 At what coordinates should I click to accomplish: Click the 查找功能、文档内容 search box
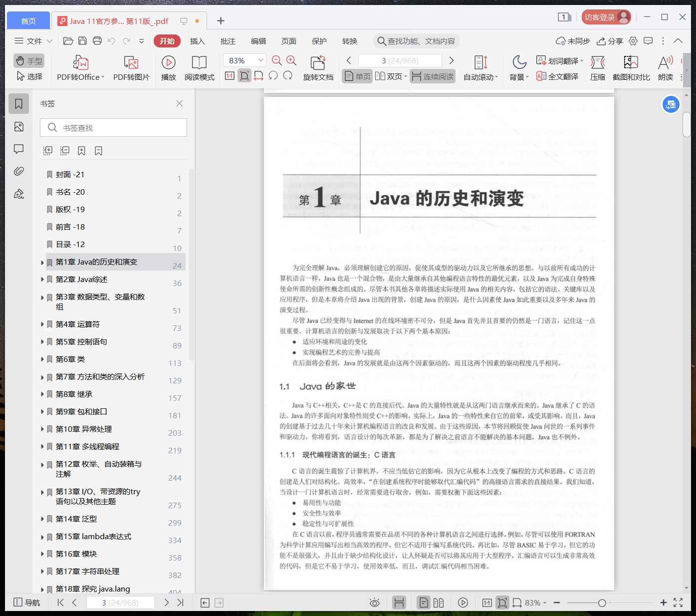pos(416,41)
